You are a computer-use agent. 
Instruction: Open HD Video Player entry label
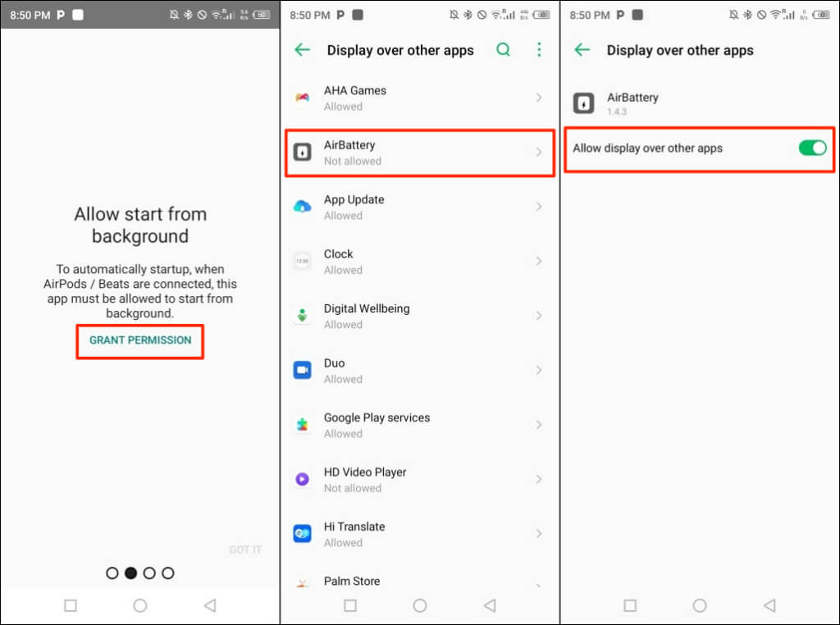click(365, 472)
